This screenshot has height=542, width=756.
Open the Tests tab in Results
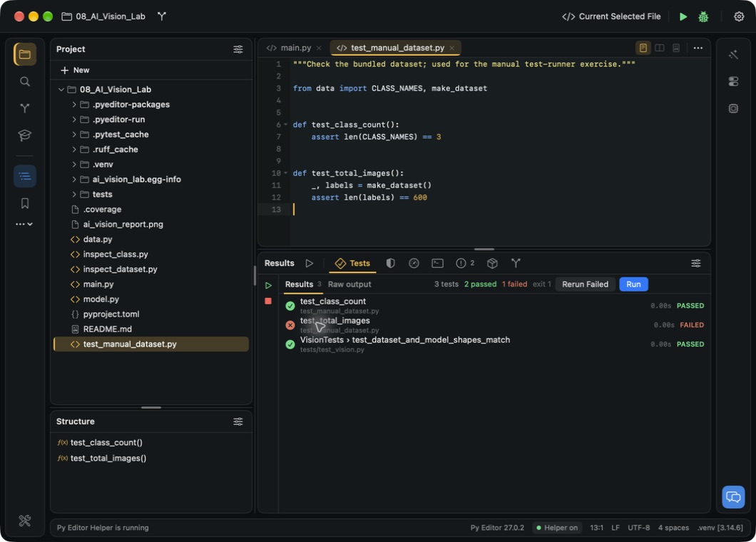[x=352, y=263]
